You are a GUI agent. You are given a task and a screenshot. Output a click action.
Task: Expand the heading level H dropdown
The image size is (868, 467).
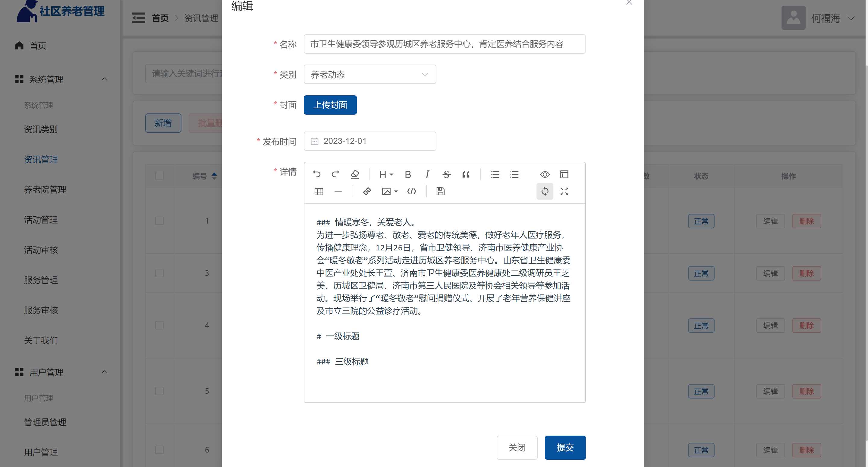(386, 174)
